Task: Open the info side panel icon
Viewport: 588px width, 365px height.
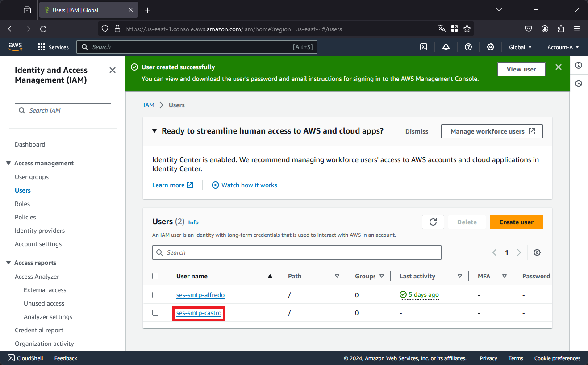Action: point(579,65)
